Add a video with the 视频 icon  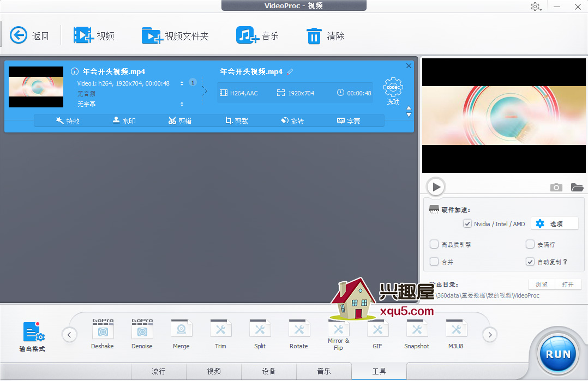point(83,35)
